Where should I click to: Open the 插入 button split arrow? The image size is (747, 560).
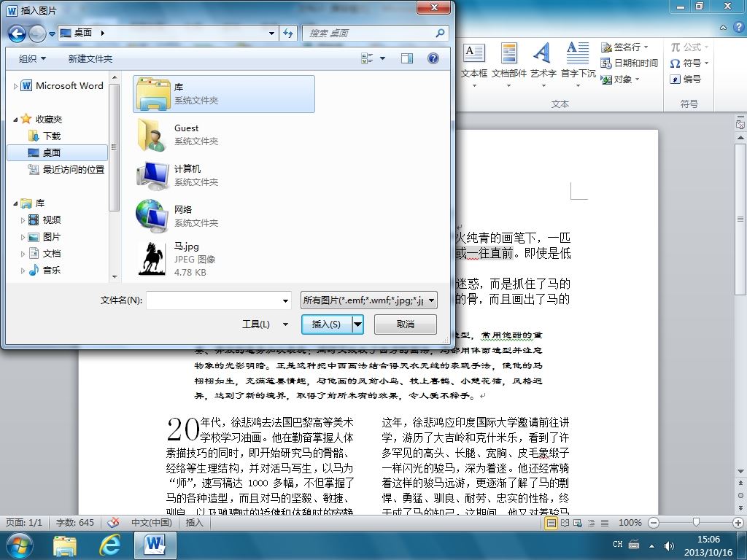[x=357, y=324]
